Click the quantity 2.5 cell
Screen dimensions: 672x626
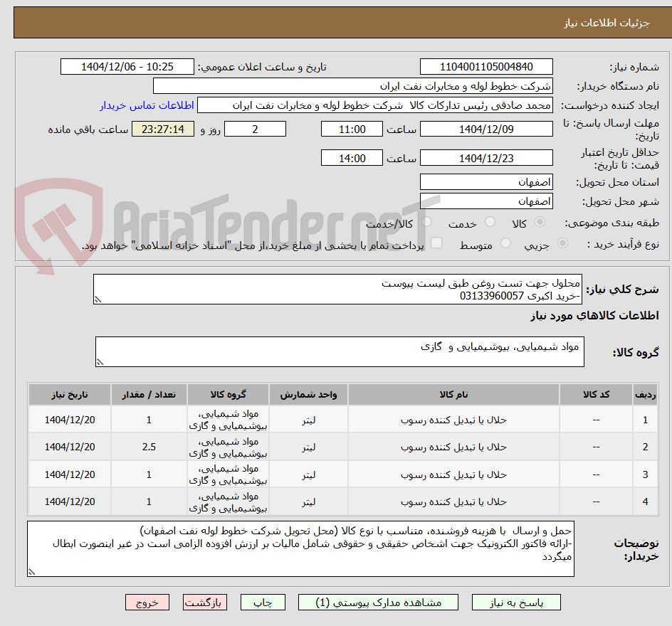[149, 447]
